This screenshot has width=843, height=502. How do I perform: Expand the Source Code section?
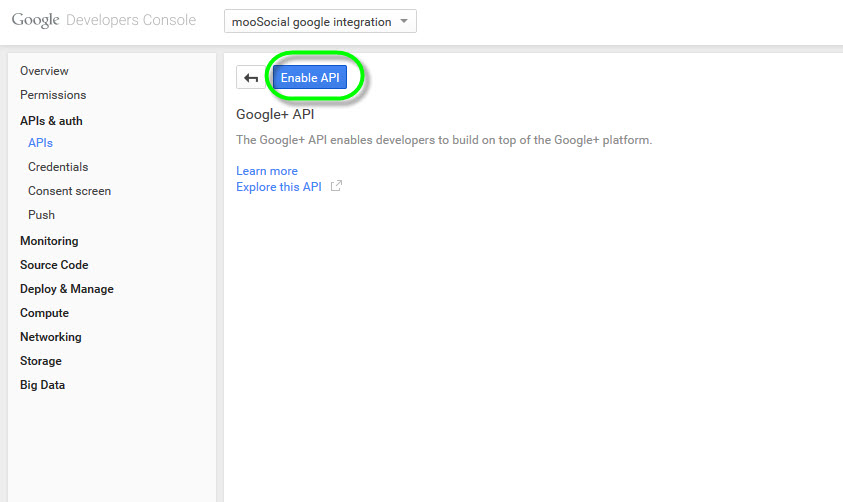pyautogui.click(x=54, y=265)
